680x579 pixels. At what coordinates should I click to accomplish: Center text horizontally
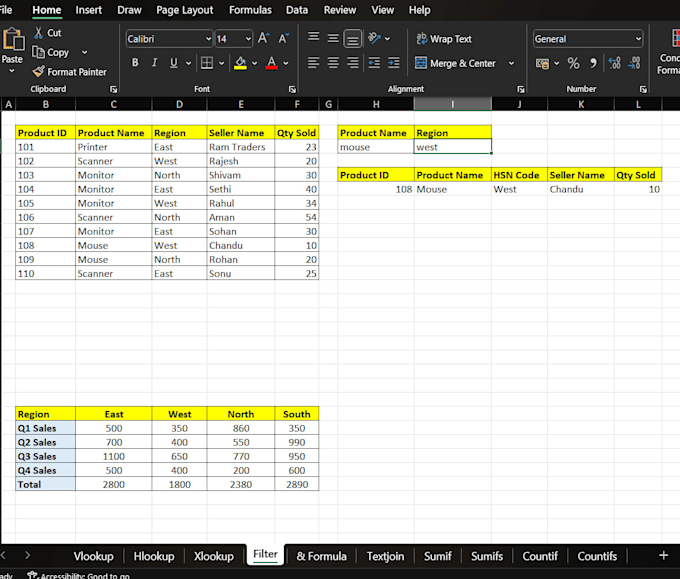333,63
